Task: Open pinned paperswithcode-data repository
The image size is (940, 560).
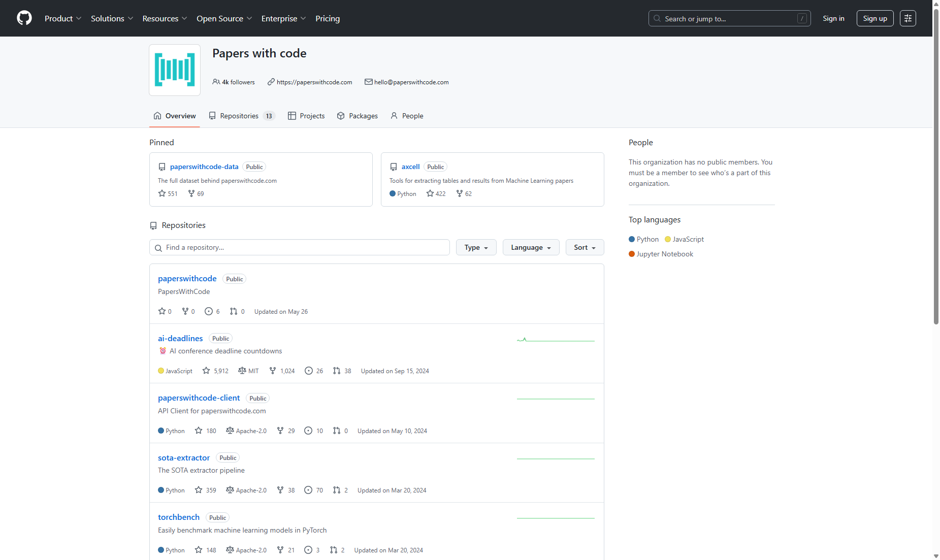Action: tap(204, 167)
